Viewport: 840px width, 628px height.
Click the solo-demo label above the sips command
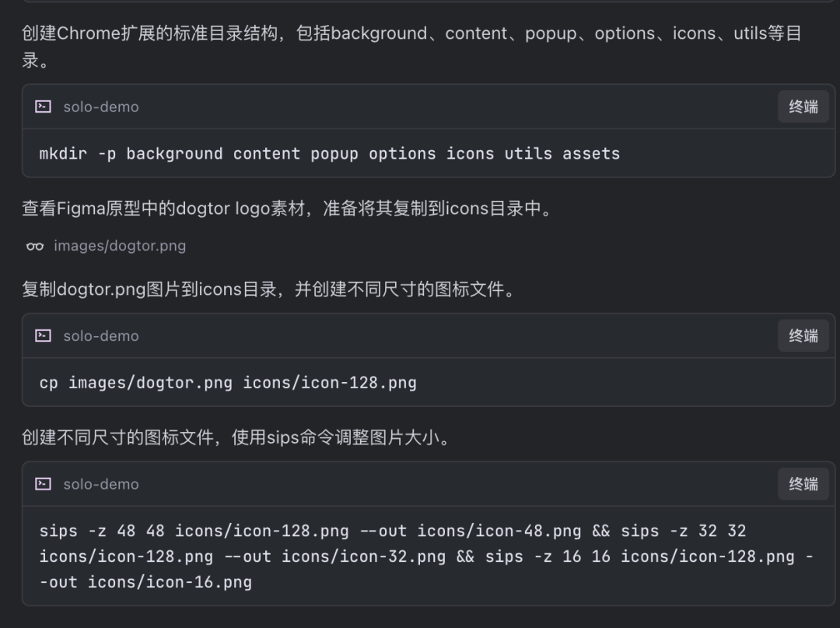click(x=101, y=483)
